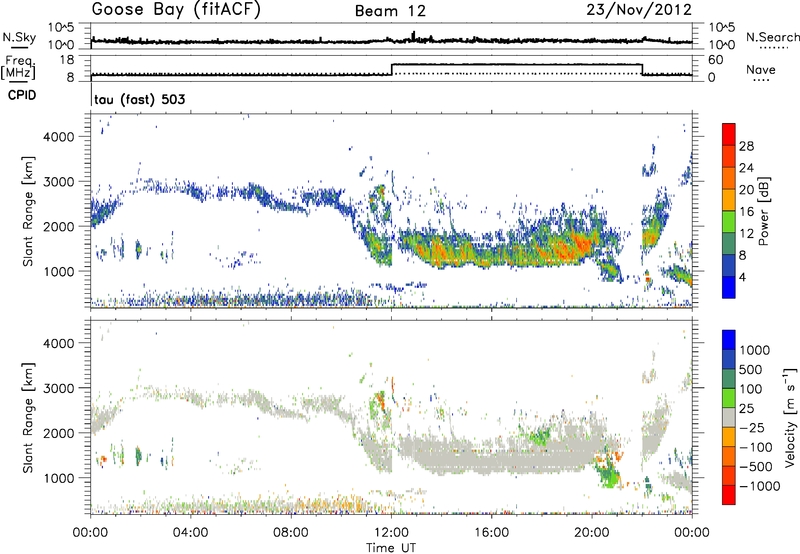800x554 pixels.
Task: Click the 'Velocity [m s-1]' color bar label
Action: click(x=790, y=417)
